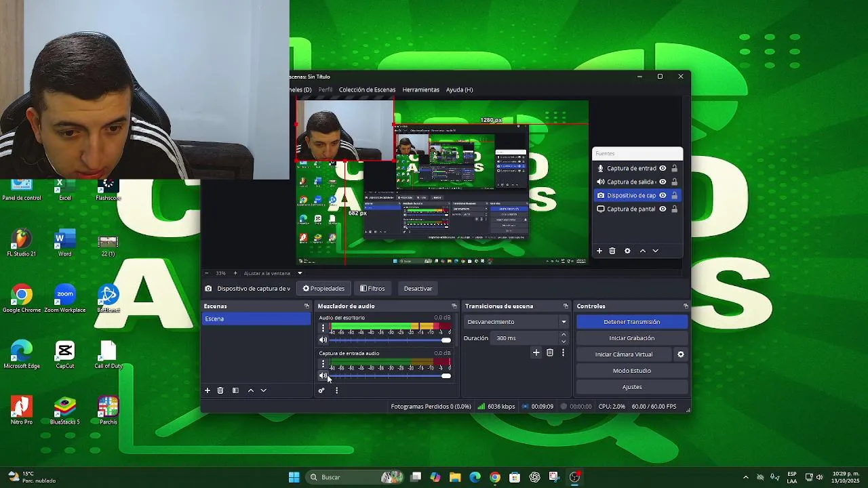Viewport: 868px width, 488px height.
Task: Open Battle.net desktop shortcut
Action: click(108, 299)
